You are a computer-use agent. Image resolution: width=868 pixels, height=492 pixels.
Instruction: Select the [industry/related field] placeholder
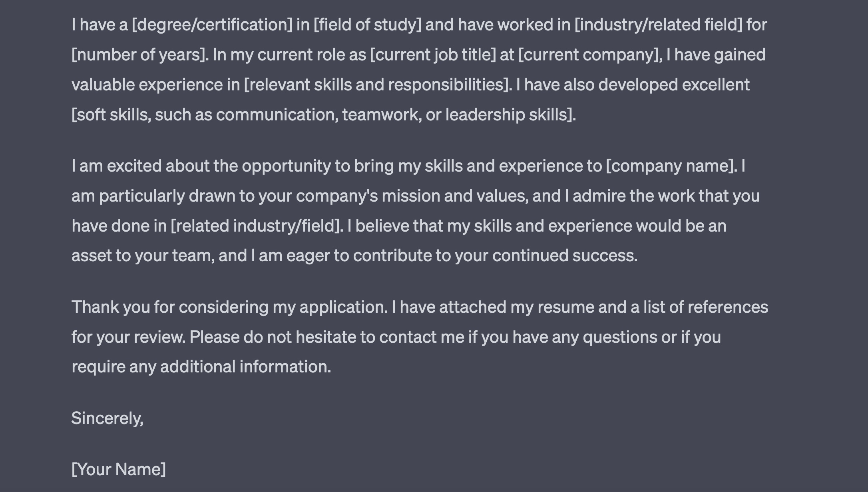coord(659,25)
